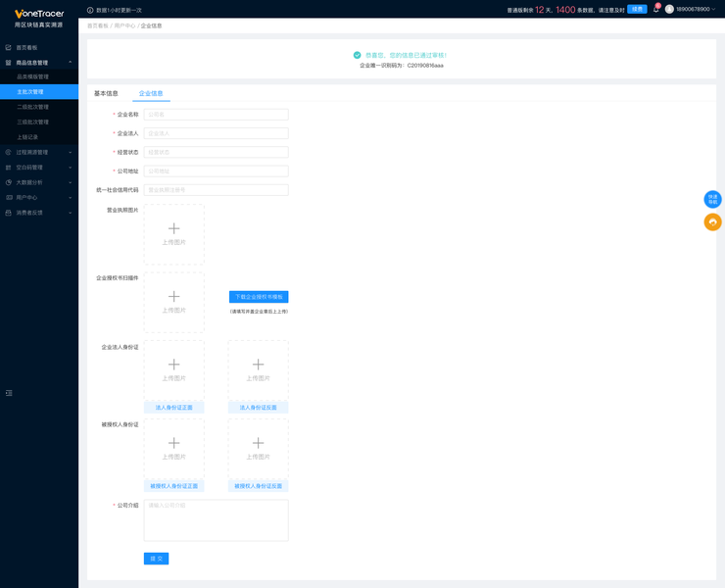Focus the 公司介绍 text area

216,520
